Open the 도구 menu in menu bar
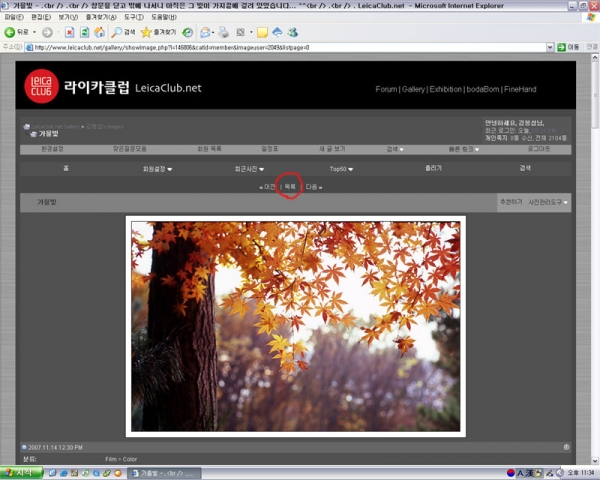This screenshot has height=480, width=600. (133, 17)
